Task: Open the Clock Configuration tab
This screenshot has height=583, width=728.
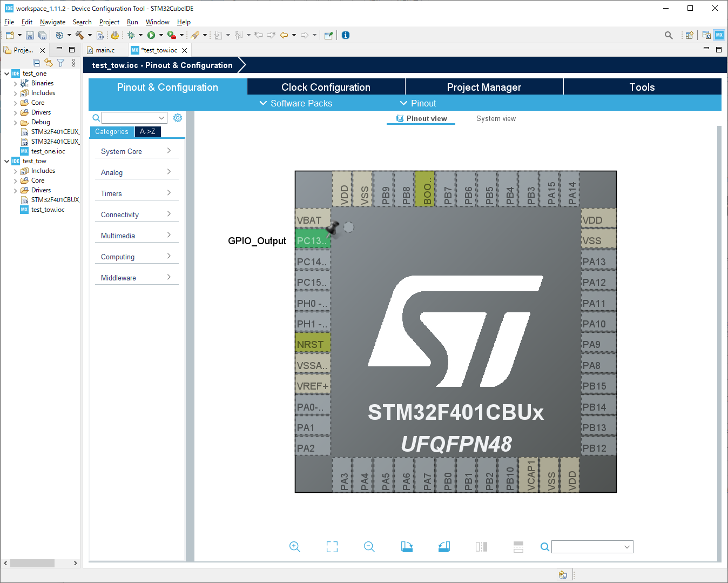Action: point(326,86)
